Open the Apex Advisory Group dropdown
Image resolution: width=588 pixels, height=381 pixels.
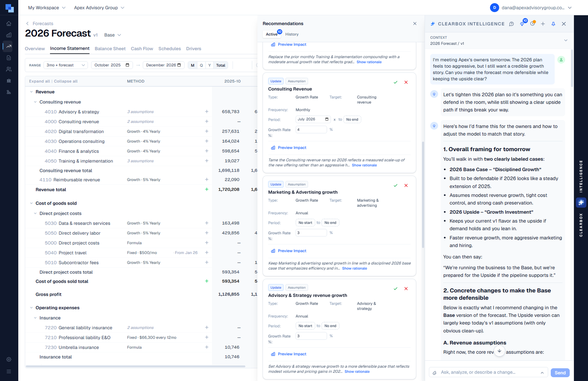click(99, 8)
